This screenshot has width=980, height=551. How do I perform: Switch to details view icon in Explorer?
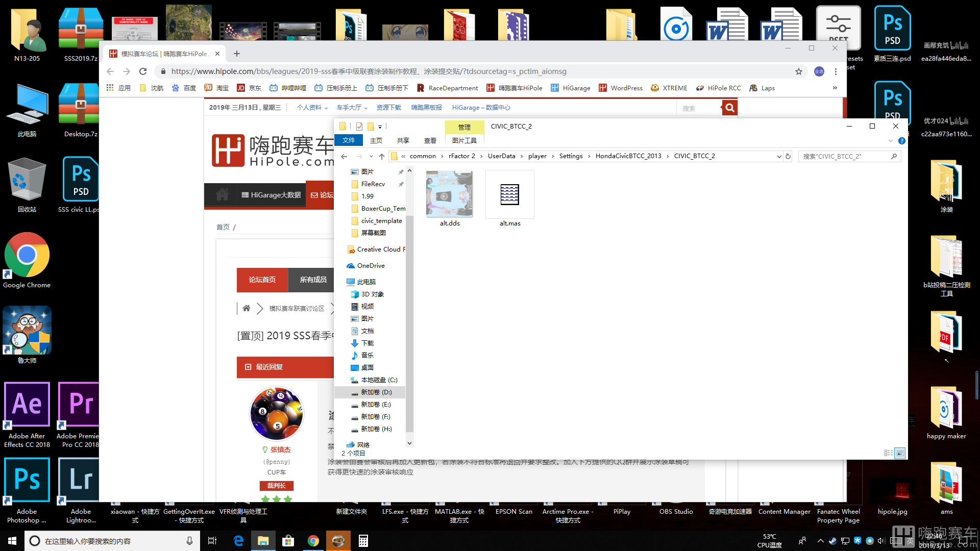[x=889, y=453]
